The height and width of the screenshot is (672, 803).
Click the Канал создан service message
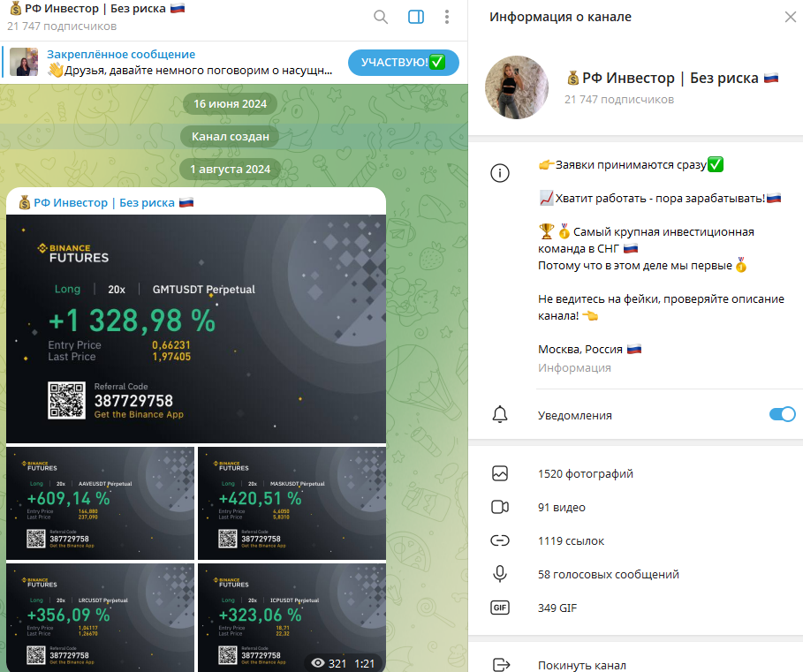[x=230, y=137]
